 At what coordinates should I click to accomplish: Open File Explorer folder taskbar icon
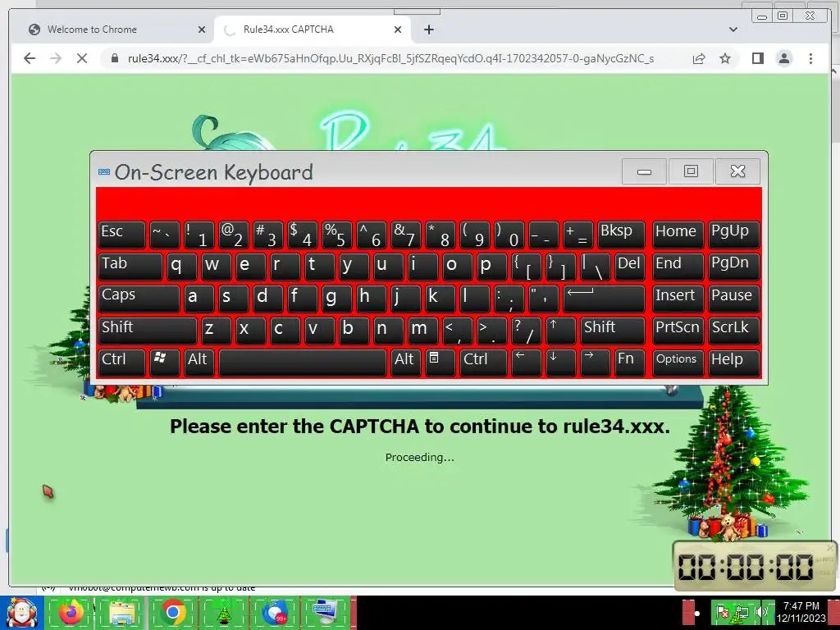122,613
